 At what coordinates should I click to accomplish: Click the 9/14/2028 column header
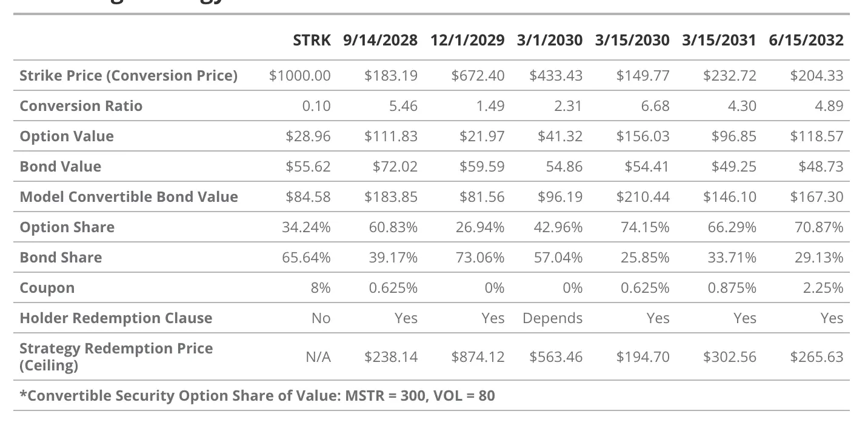380,41
